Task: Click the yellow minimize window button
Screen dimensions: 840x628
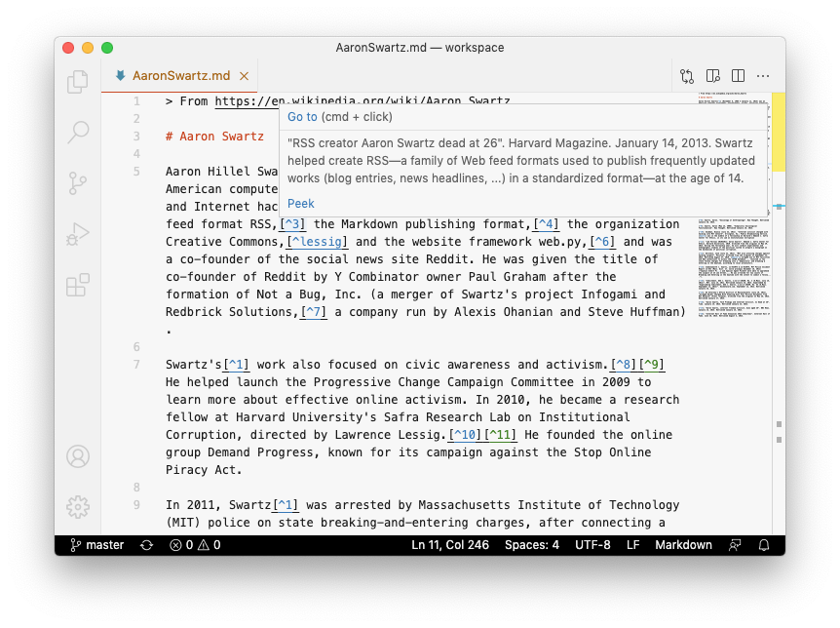Action: (x=88, y=48)
